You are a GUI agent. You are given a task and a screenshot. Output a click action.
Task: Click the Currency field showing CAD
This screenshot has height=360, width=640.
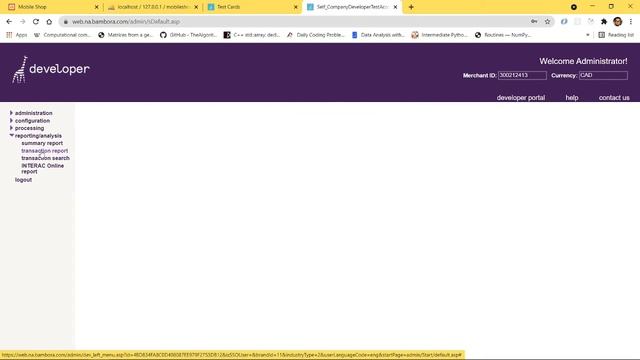[x=603, y=75]
